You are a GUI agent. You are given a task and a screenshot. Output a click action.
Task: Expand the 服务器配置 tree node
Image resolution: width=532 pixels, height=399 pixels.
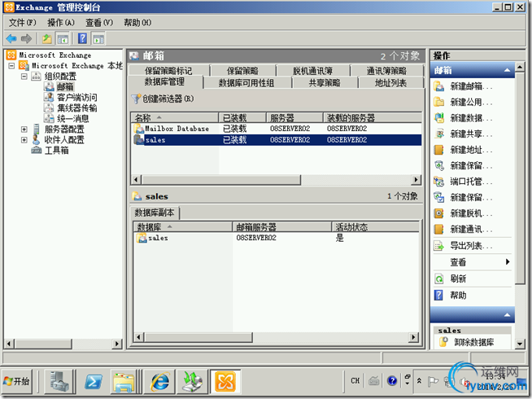[x=24, y=129]
